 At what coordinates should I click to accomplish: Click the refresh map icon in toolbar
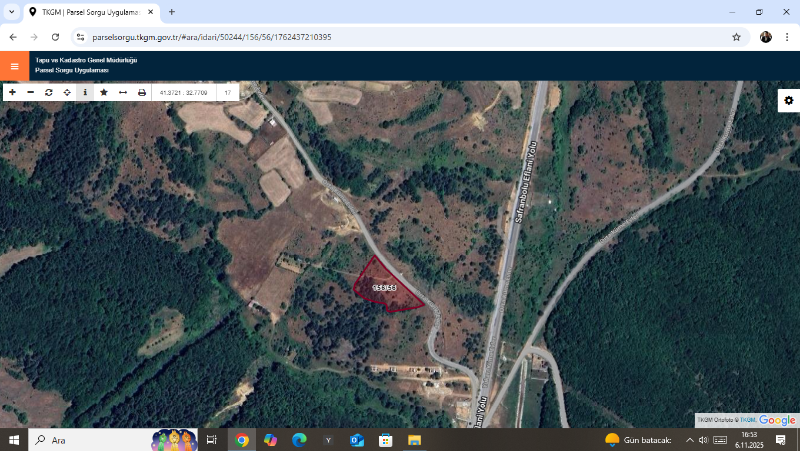pyautogui.click(x=48, y=92)
